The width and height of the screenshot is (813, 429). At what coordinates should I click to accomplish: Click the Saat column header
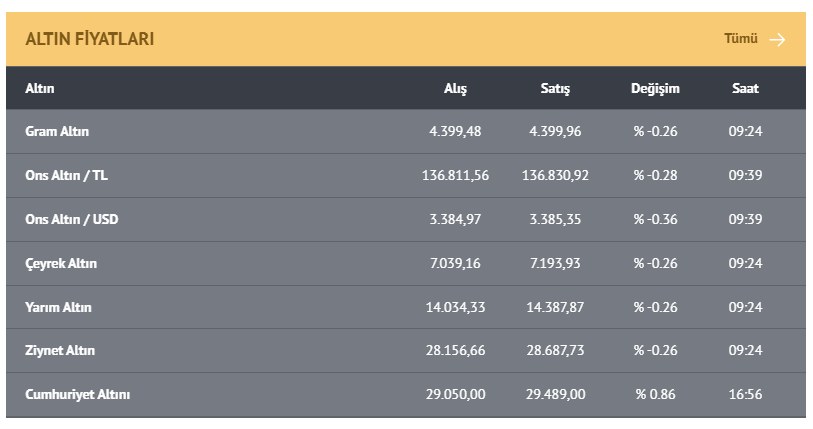(745, 88)
